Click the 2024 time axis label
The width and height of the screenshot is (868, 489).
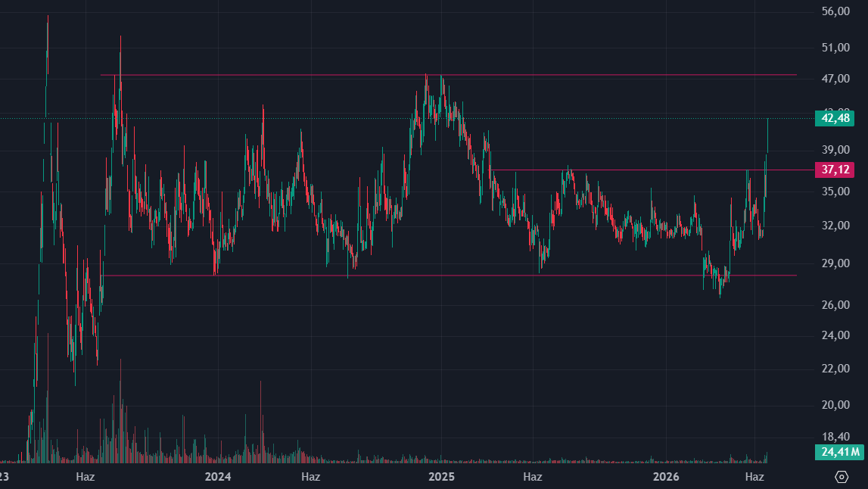click(x=217, y=477)
